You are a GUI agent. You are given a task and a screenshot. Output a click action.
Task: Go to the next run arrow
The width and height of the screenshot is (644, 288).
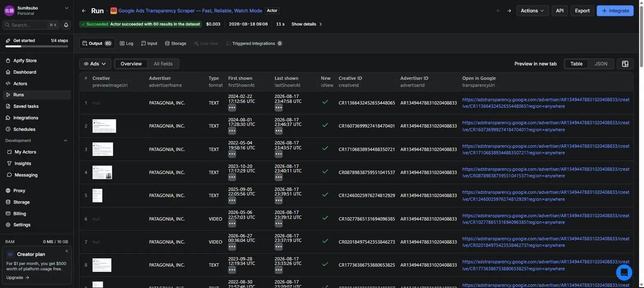[509, 11]
